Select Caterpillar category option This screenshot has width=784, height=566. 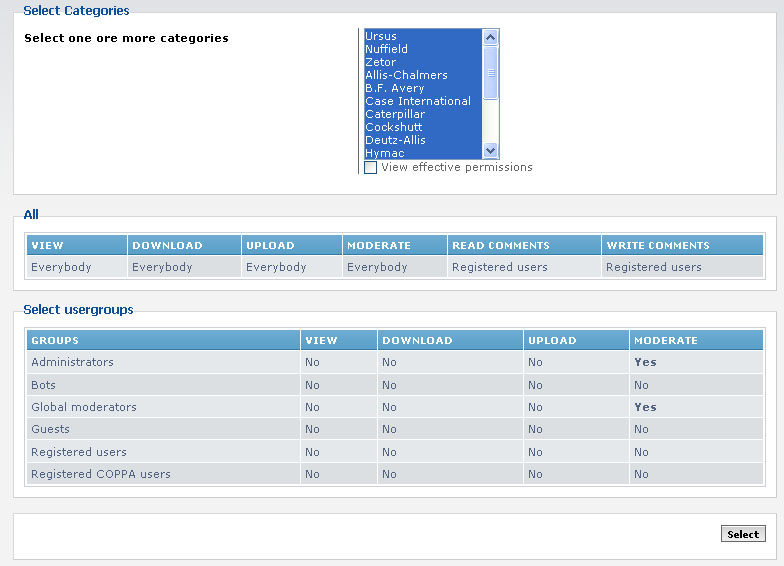pos(395,114)
